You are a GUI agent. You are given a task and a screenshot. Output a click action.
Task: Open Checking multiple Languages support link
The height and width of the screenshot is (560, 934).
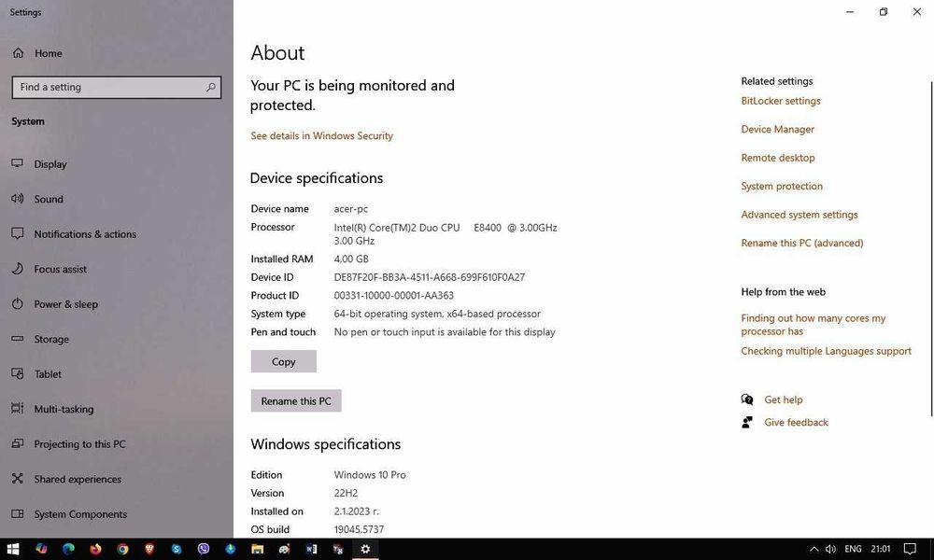(x=827, y=351)
